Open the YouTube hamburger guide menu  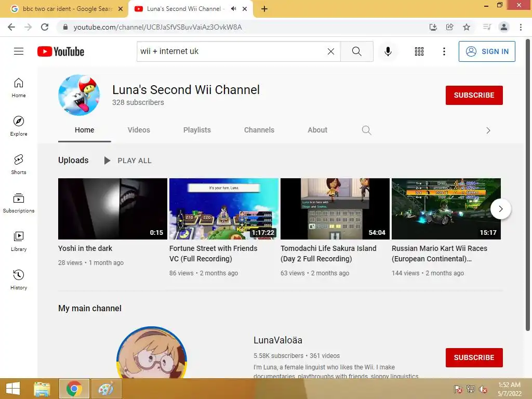[19, 51]
